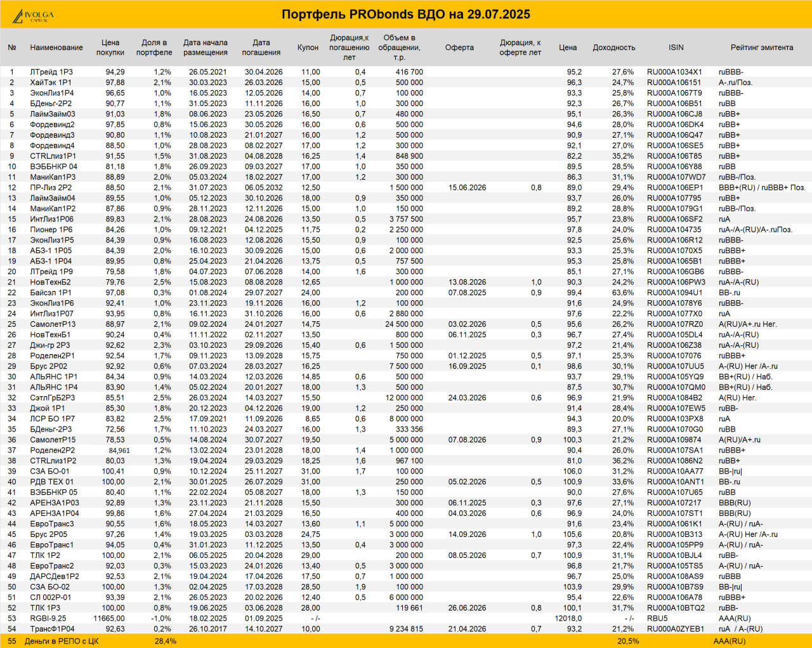Click the 'Дюрация, к оферте лет' header
This screenshot has width=812, height=648.
point(520,48)
